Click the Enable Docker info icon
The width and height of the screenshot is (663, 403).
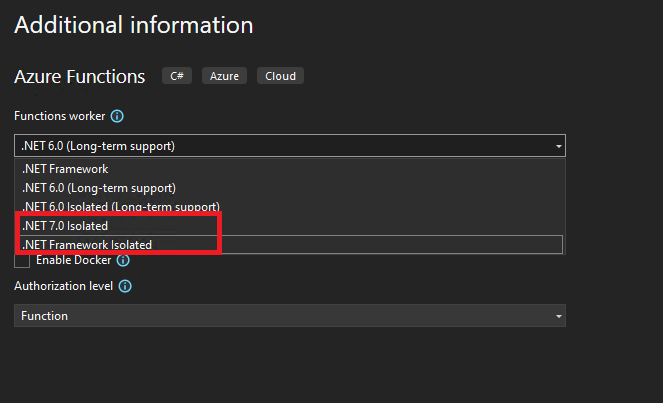[x=123, y=260]
